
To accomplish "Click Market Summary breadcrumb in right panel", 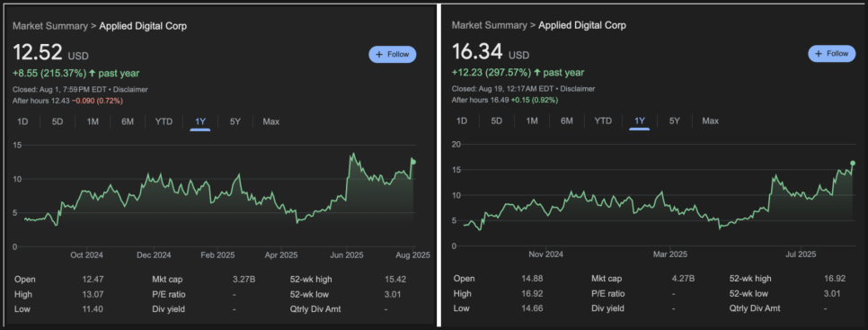I will click(x=489, y=25).
